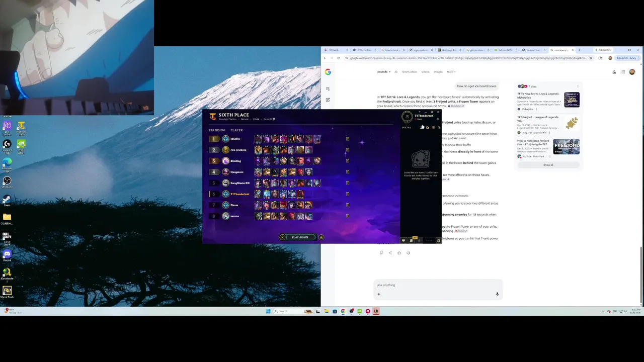The image size is (644, 362).
Task: Open the Steam desktop shortcut
Action: [7, 200]
